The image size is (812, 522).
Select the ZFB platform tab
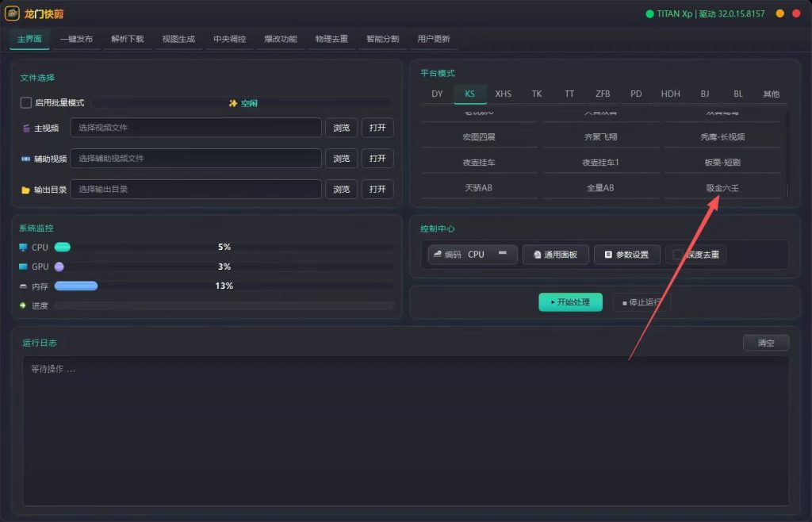[x=603, y=94]
